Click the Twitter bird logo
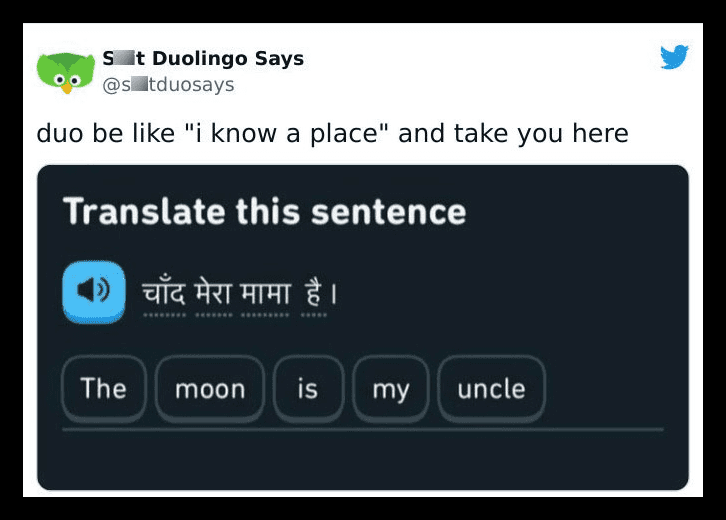Image resolution: width=726 pixels, height=520 pixels. pos(674,56)
